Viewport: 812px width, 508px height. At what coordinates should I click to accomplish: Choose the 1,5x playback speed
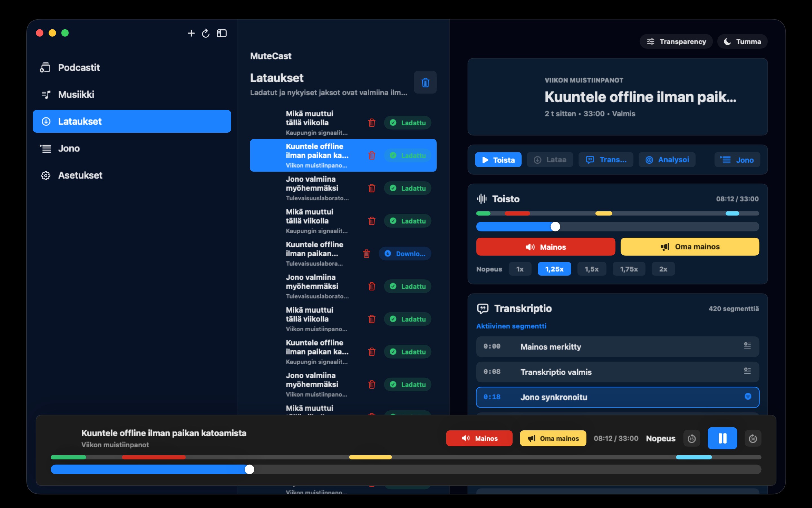(592, 269)
